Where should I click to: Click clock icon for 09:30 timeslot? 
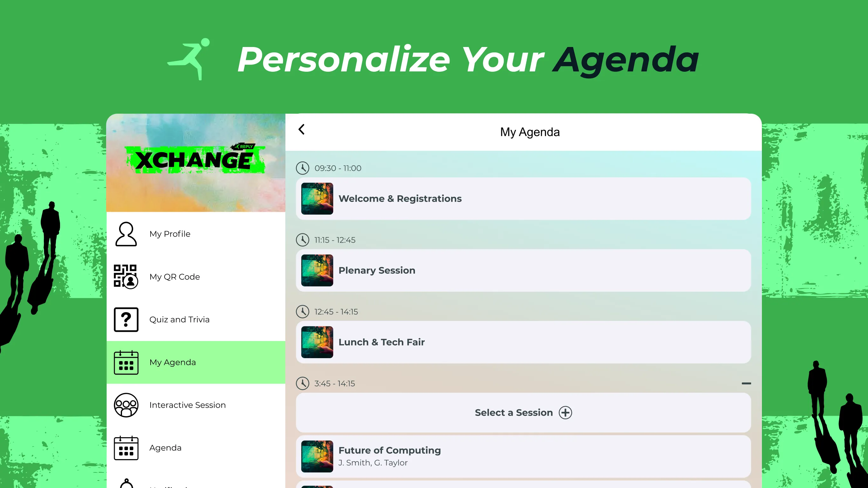pos(303,168)
